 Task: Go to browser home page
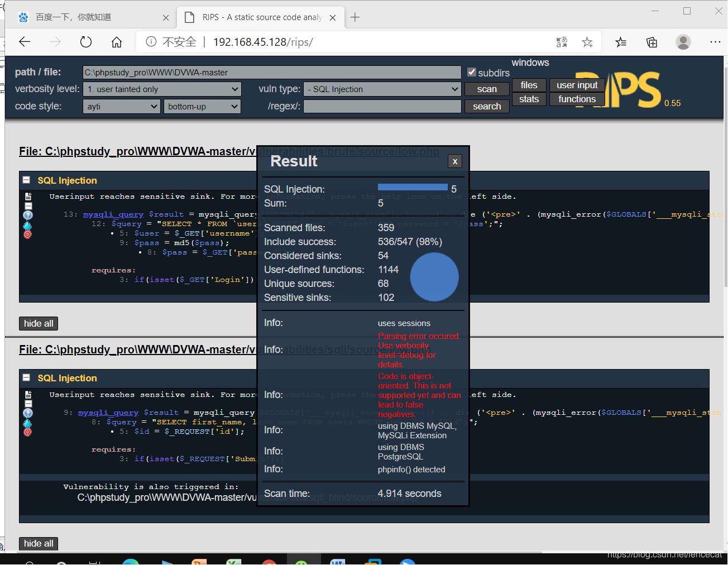[116, 42]
